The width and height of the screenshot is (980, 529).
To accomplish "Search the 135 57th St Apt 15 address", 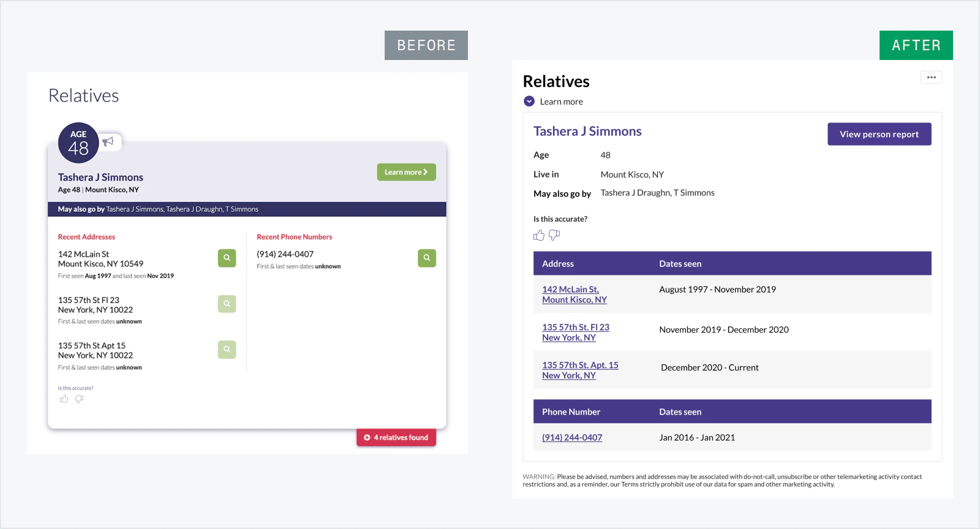I will [227, 350].
